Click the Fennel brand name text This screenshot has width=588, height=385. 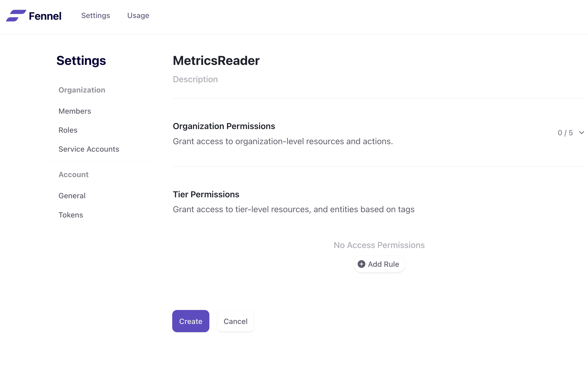click(45, 16)
